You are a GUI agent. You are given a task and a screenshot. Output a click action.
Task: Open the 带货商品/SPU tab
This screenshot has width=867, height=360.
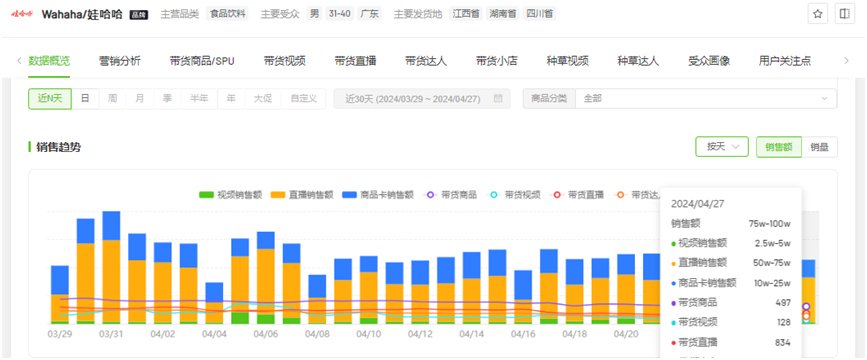point(202,61)
